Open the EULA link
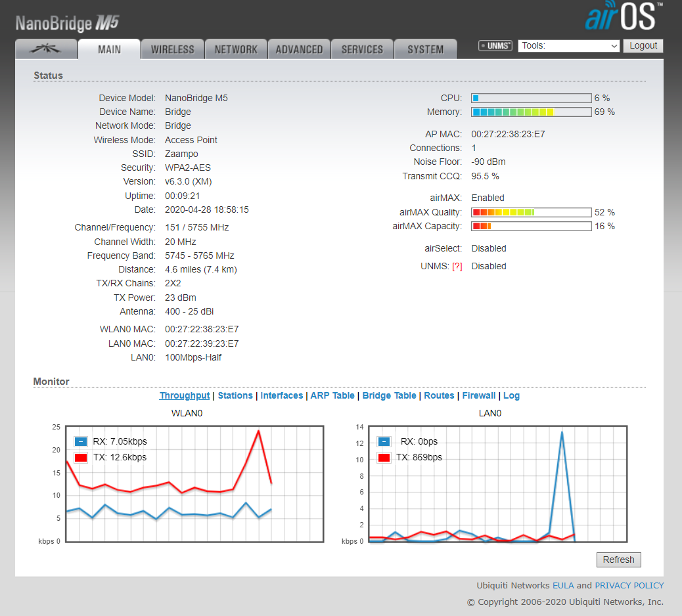 [x=563, y=586]
